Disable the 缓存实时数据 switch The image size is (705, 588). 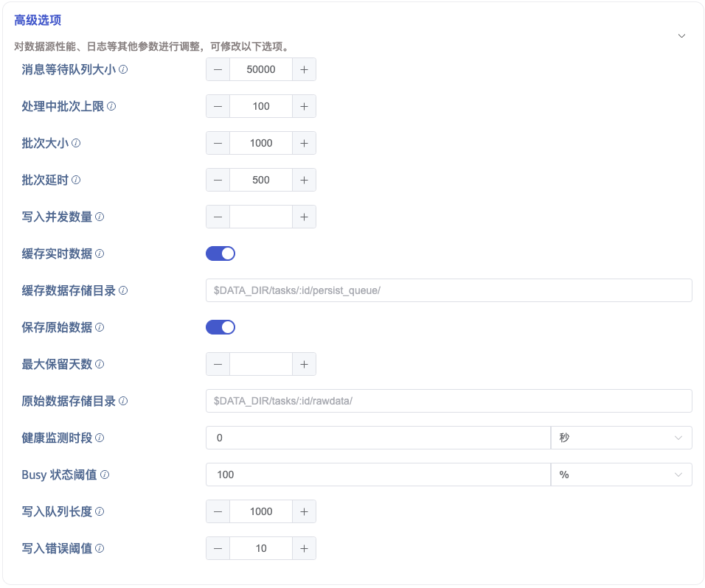(220, 253)
